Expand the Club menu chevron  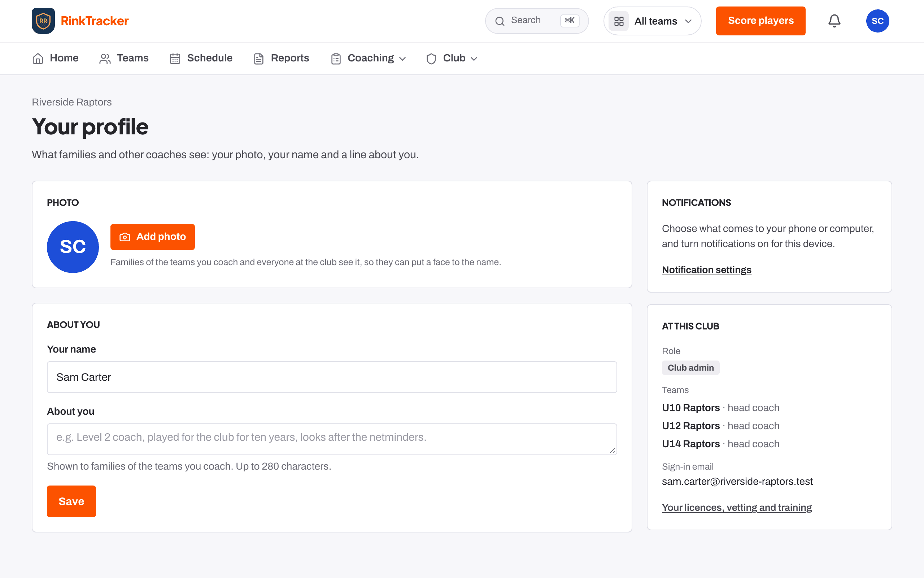tap(474, 59)
